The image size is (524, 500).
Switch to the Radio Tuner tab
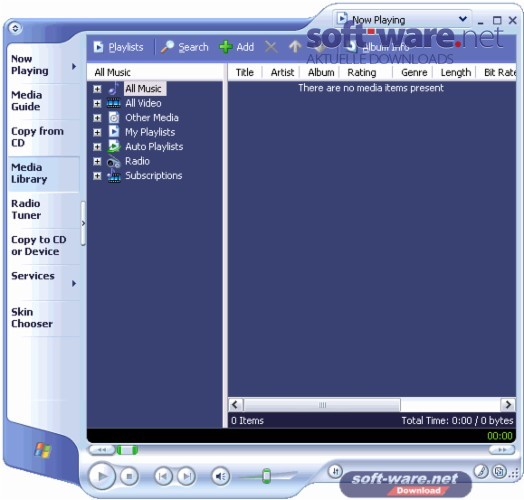pyautogui.click(x=26, y=209)
